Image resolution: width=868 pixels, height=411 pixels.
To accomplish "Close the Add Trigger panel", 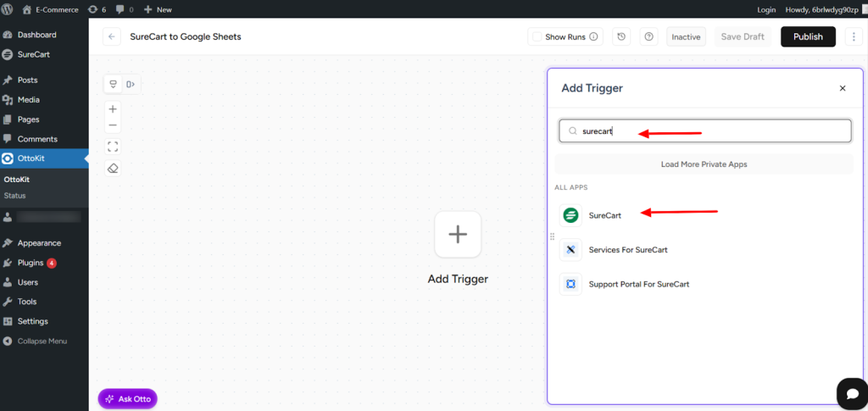I will tap(842, 88).
